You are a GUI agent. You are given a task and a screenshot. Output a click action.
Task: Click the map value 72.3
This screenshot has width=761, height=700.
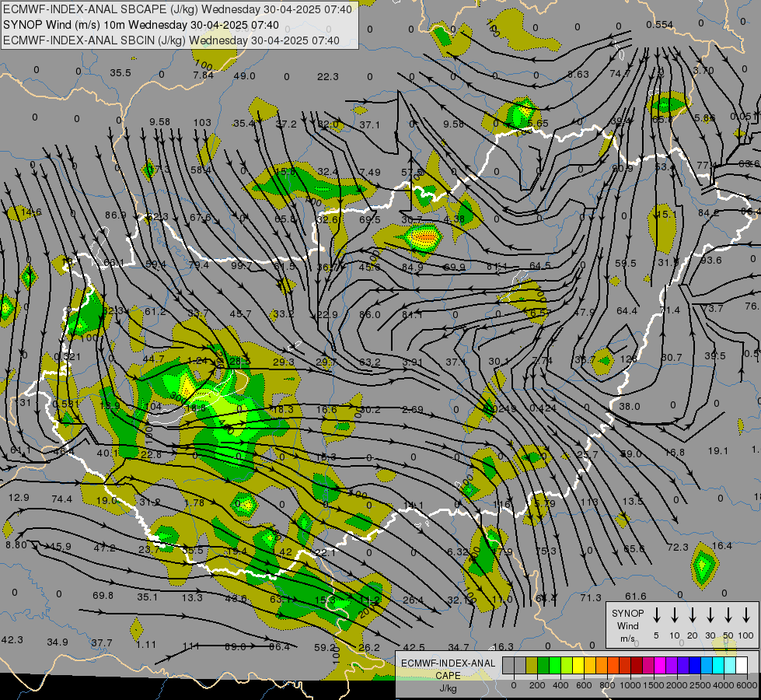click(678, 547)
